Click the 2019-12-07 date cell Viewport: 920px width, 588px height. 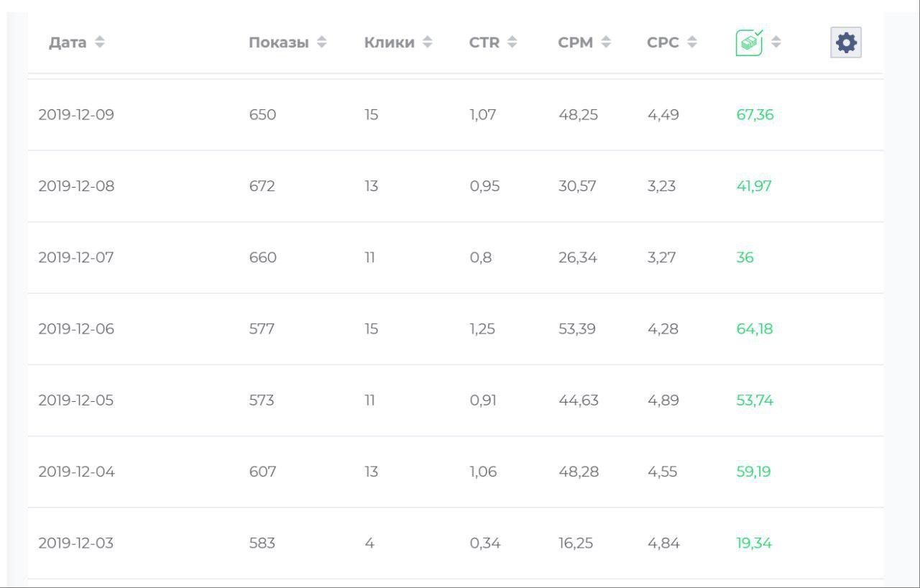click(x=76, y=257)
